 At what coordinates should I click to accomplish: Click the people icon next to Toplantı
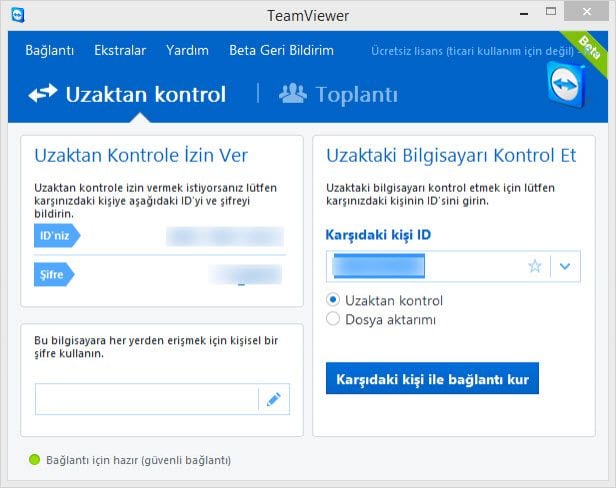coord(293,94)
